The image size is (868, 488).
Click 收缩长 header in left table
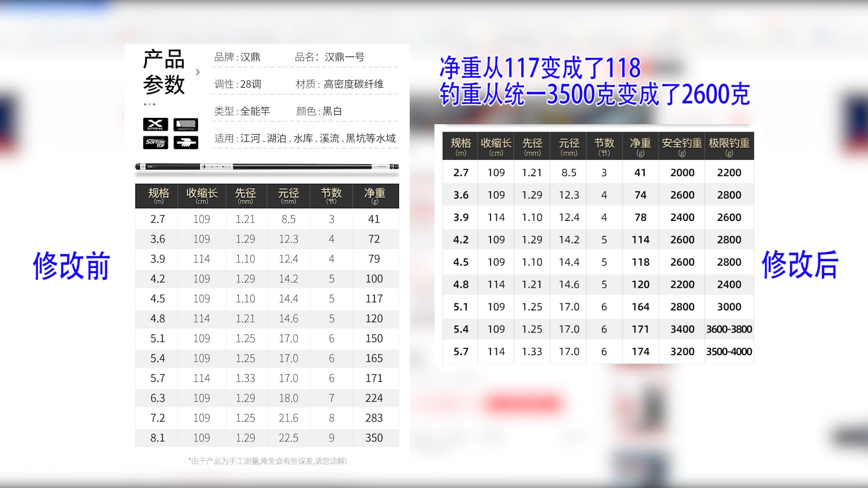click(202, 196)
